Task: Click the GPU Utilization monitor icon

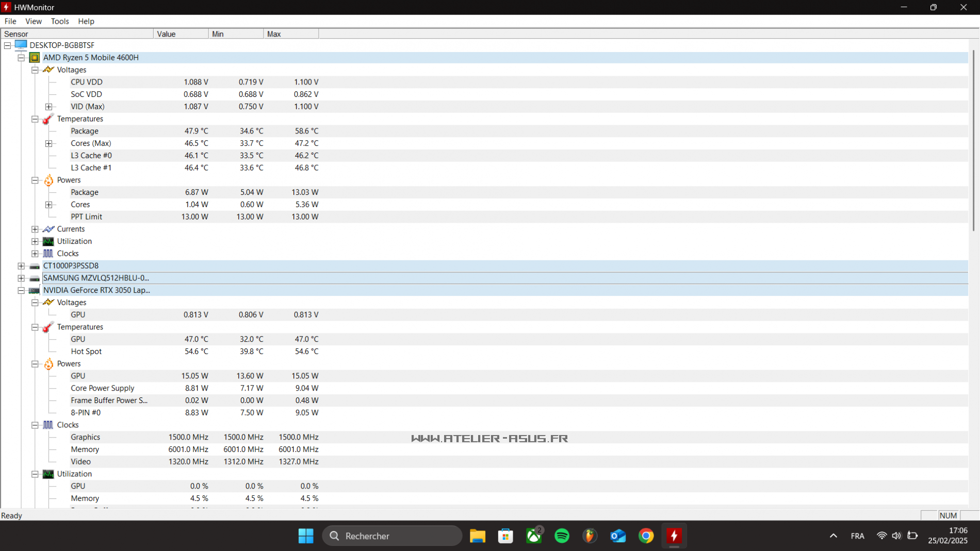Action: [x=48, y=474]
